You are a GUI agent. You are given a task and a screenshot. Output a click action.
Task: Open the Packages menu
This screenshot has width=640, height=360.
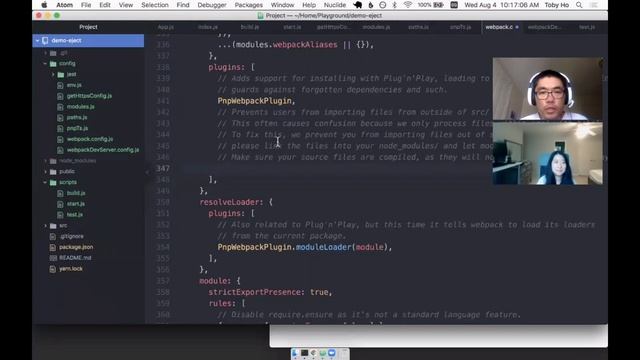(249, 5)
